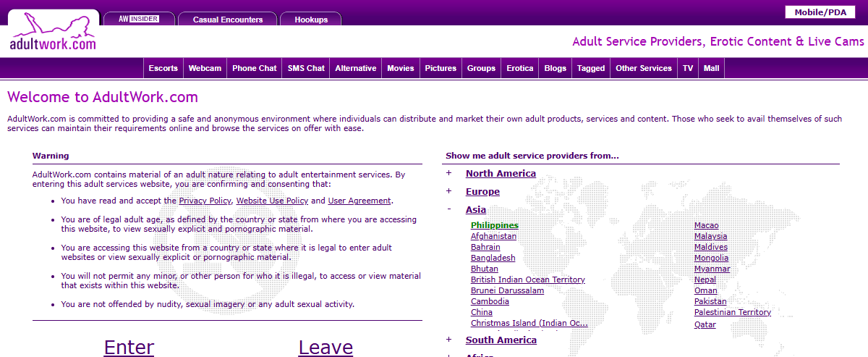The image size is (868, 357).
Task: Select Webcam menu item
Action: pos(205,68)
